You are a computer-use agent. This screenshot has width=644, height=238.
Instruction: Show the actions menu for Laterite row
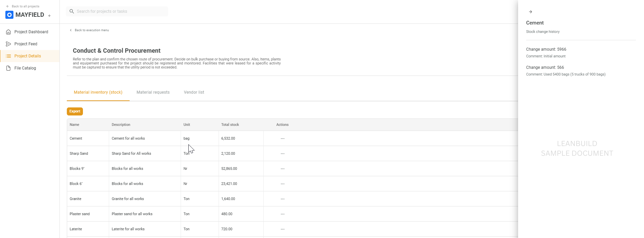(282, 229)
